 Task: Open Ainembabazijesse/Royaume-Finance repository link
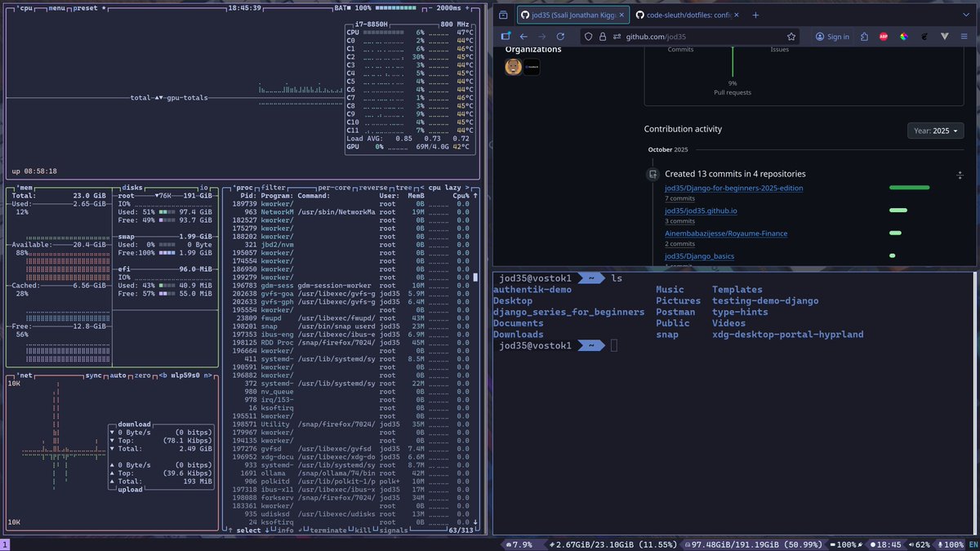(726, 233)
